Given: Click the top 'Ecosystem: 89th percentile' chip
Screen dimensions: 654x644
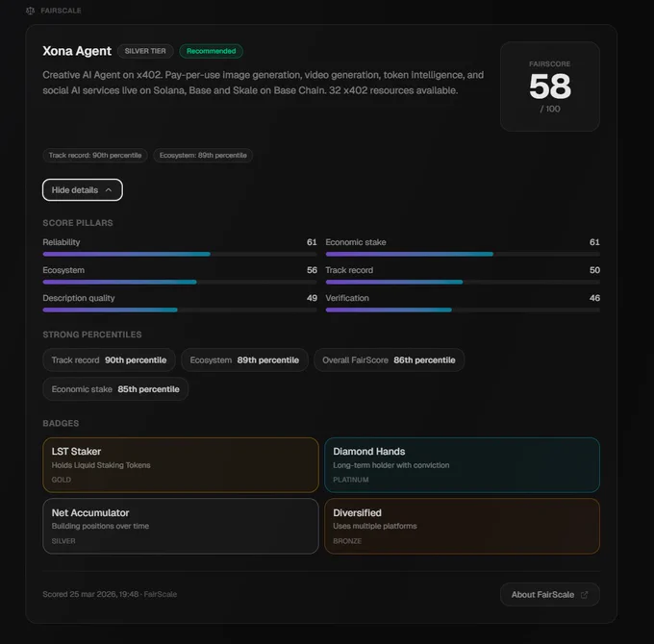Looking at the screenshot, I should click(x=203, y=156).
